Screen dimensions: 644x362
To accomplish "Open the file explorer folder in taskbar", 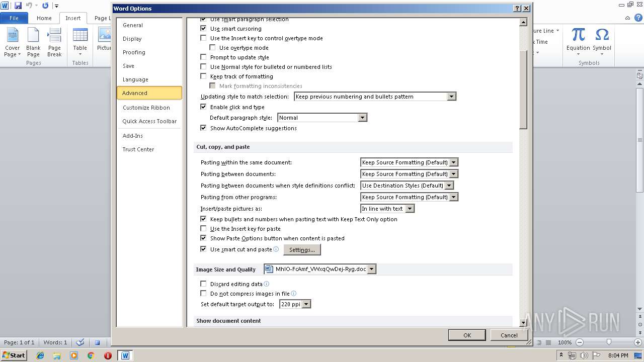I will [57, 355].
